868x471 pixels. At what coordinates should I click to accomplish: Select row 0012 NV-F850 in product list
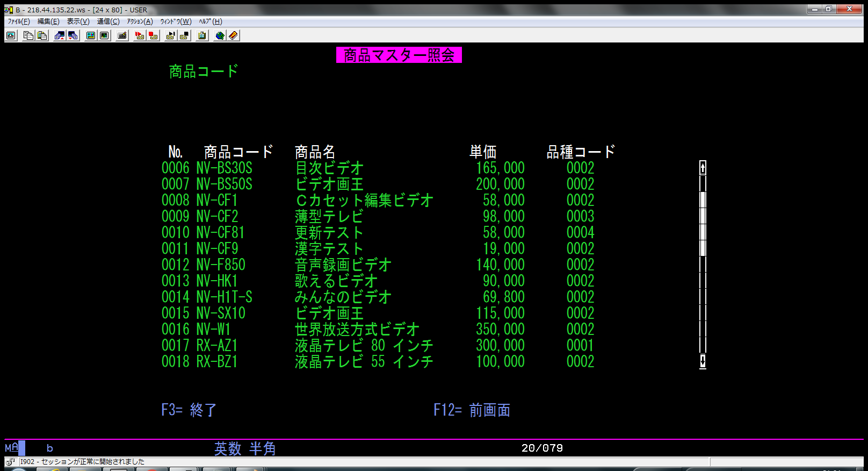(x=204, y=265)
